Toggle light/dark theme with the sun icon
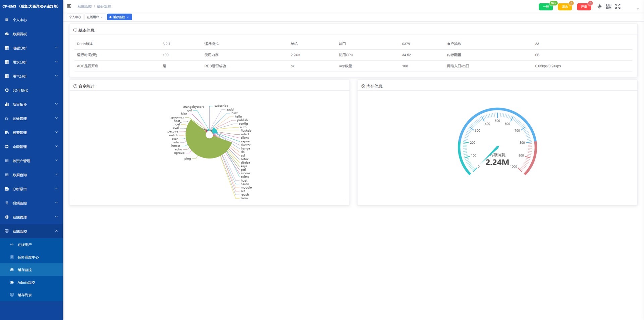The width and height of the screenshot is (644, 320). click(599, 6)
